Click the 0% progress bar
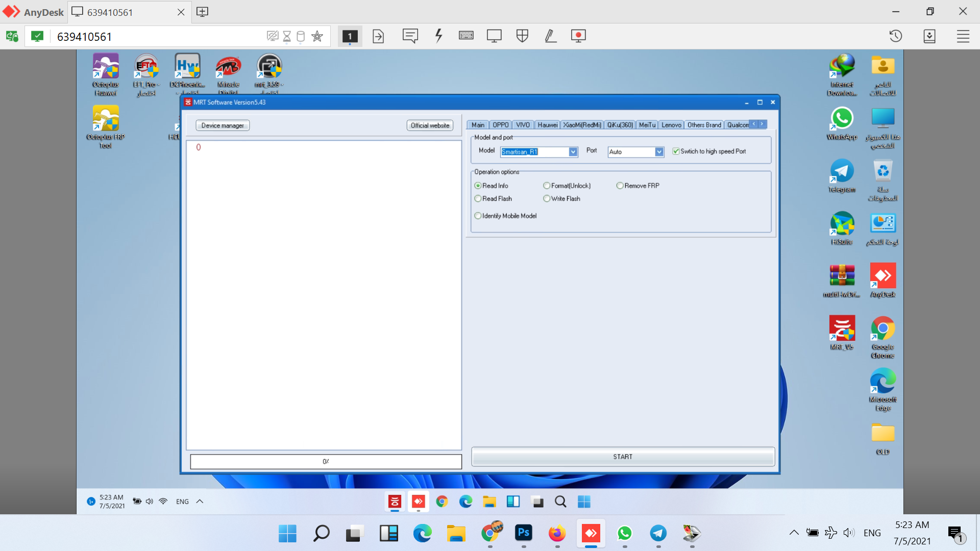Screen dimensions: 980x551 click(x=326, y=461)
